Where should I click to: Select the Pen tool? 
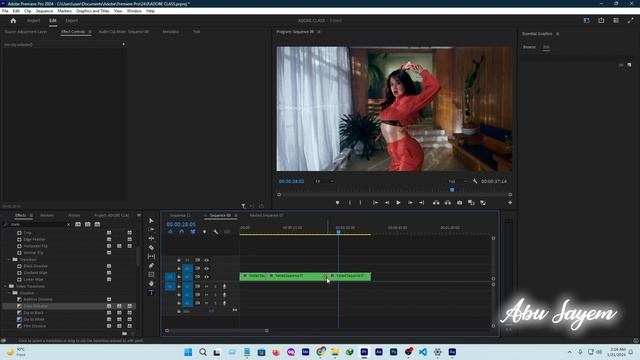[x=151, y=265]
